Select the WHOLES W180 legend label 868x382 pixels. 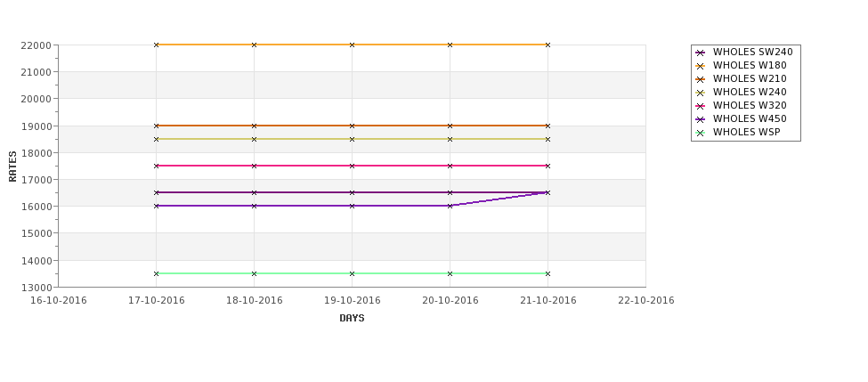pyautogui.click(x=750, y=65)
